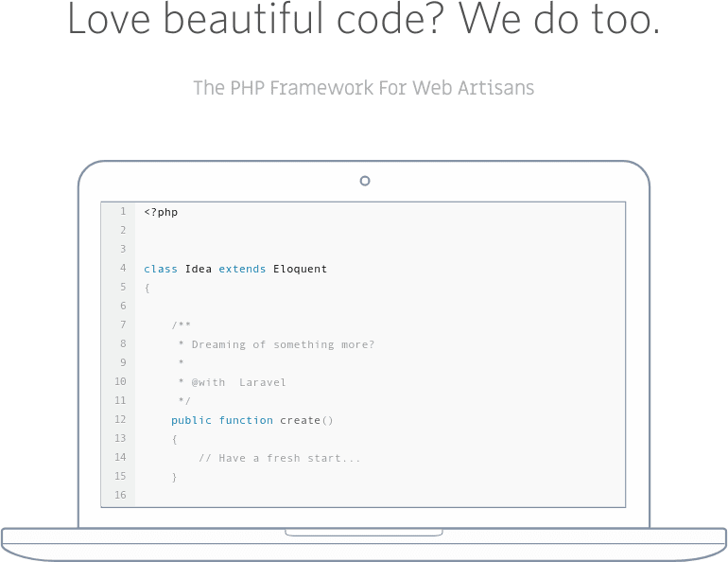Viewport: 728px width, 562px height.
Task: Click the laptop illustration's trackpad notch
Action: coord(364,533)
